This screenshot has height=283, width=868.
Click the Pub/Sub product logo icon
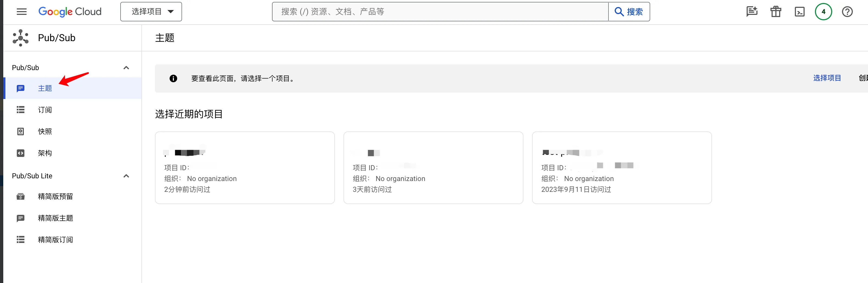point(21,38)
